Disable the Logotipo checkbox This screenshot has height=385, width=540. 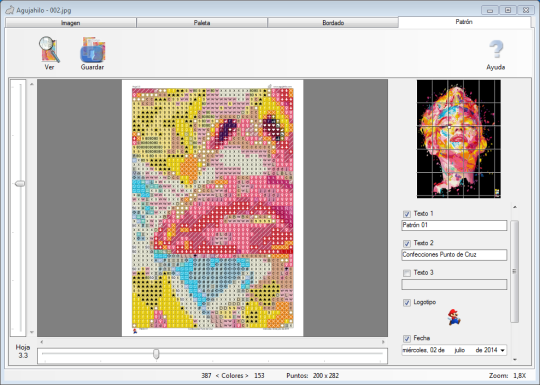(x=407, y=303)
